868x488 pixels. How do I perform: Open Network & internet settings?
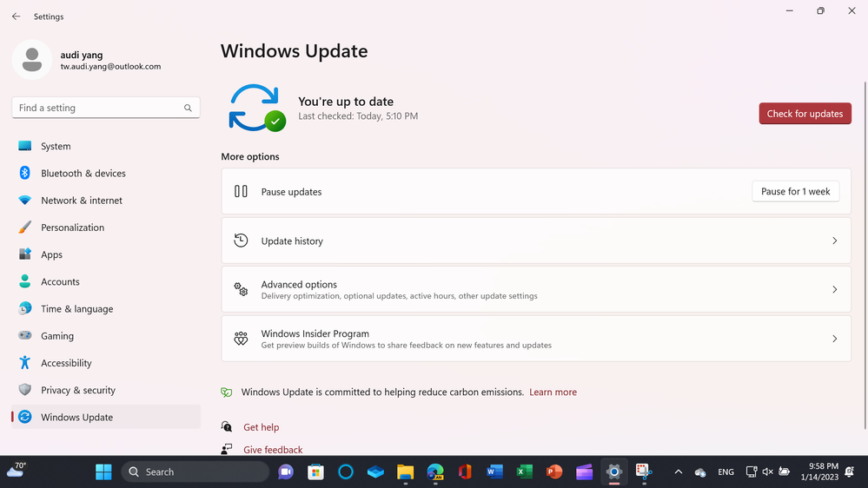tap(106, 201)
